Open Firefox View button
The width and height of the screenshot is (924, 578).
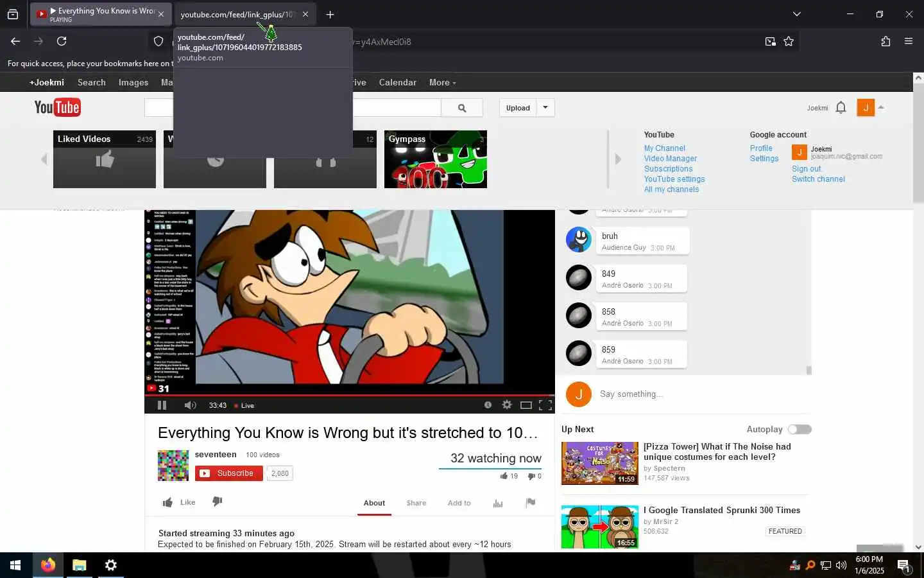[x=13, y=14]
